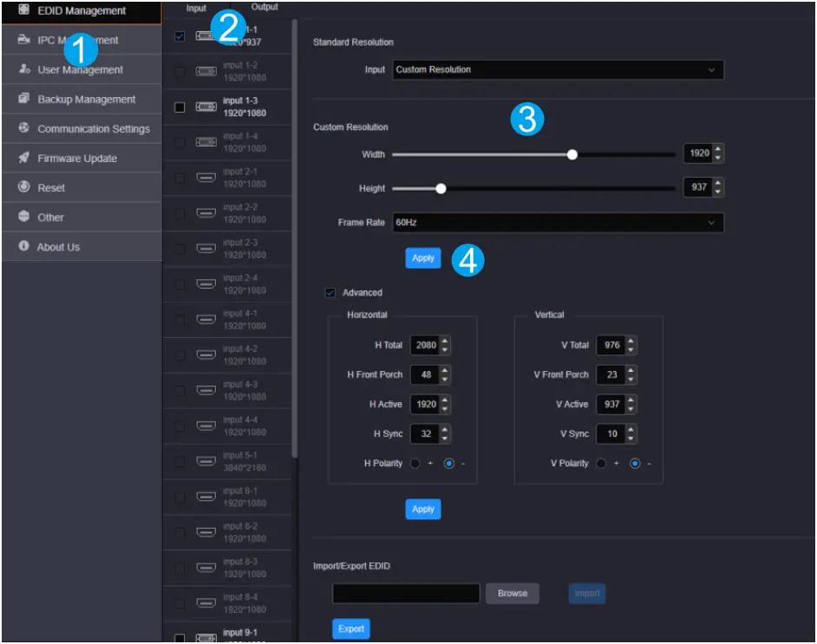Click the EDID Management icon
The image size is (817, 644).
point(24,10)
